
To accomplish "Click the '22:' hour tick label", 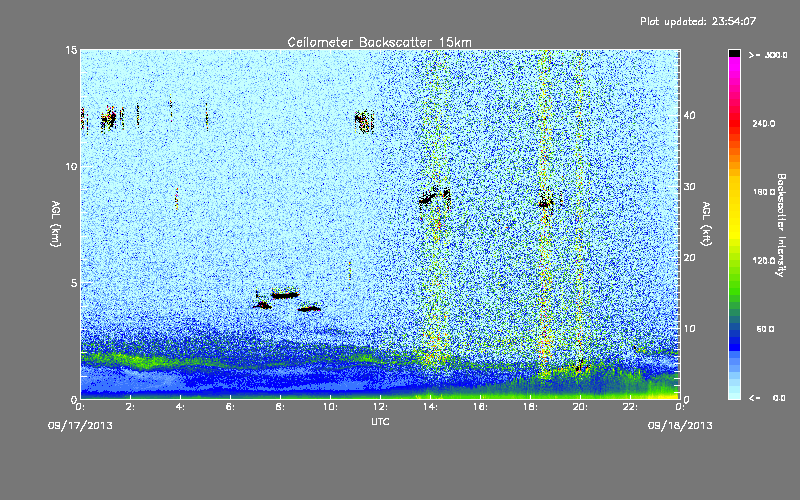I will [630, 407].
